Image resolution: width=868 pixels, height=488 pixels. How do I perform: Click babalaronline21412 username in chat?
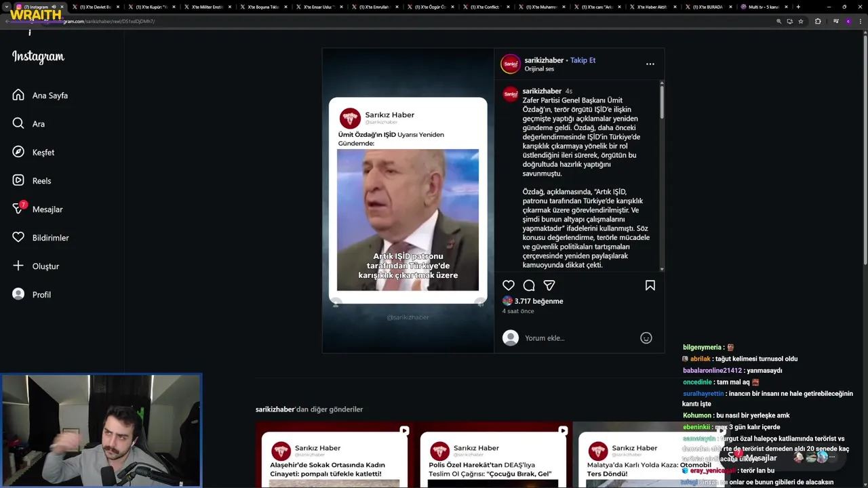pyautogui.click(x=712, y=371)
